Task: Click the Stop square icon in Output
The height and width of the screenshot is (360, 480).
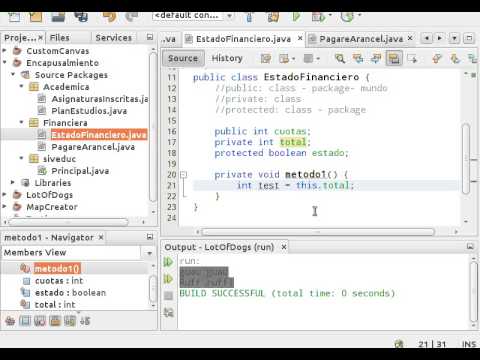Action: click(169, 295)
